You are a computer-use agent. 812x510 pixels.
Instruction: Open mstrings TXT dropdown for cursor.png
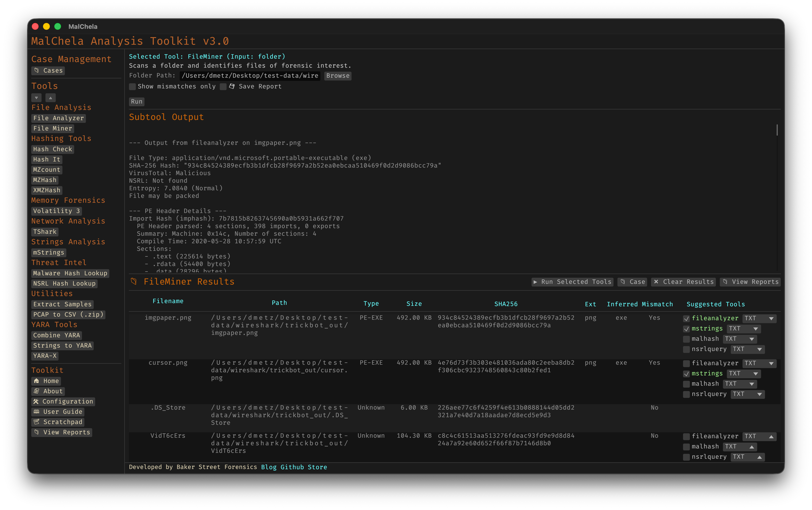click(744, 373)
